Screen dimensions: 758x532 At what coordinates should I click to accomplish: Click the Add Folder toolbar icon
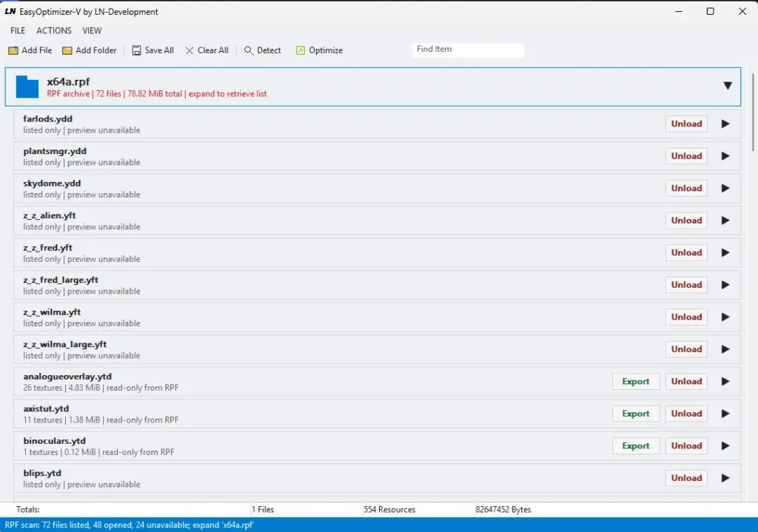(67, 50)
